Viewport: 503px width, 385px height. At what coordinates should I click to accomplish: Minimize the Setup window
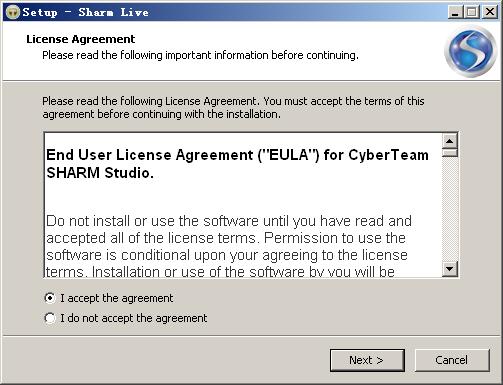click(x=455, y=12)
